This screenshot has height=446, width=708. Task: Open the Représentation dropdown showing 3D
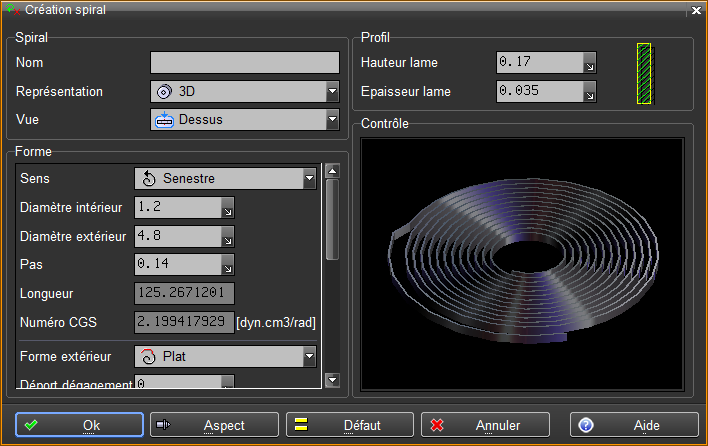(x=245, y=92)
